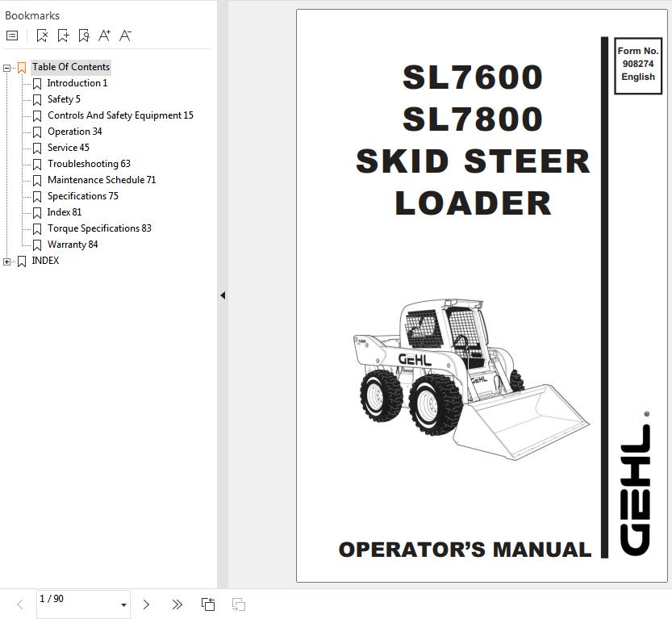
Task: Click the SL7600 title text
Action: coord(473,77)
